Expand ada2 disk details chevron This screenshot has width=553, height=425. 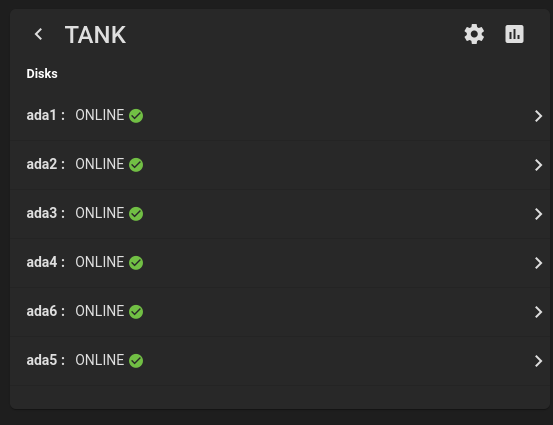pos(538,165)
